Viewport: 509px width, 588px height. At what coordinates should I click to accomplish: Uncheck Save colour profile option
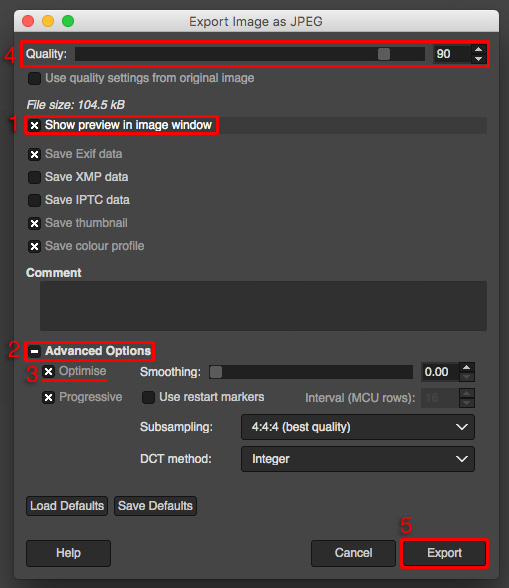35,246
